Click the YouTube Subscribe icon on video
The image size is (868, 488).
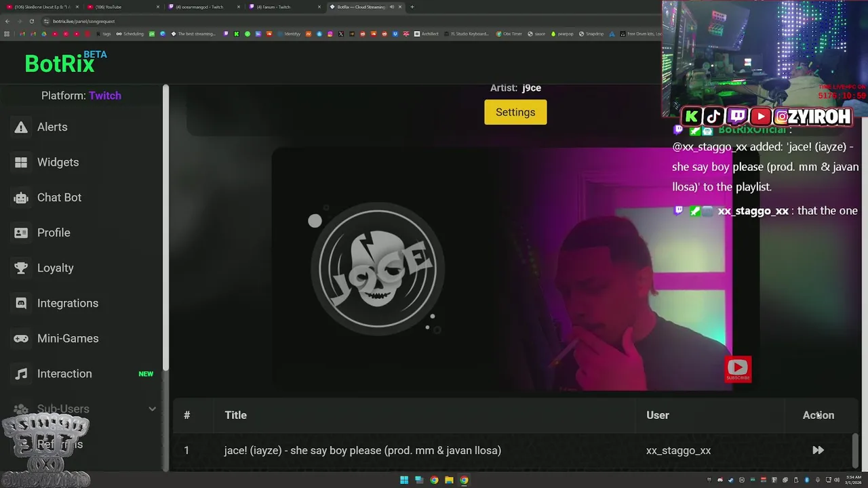pyautogui.click(x=738, y=369)
